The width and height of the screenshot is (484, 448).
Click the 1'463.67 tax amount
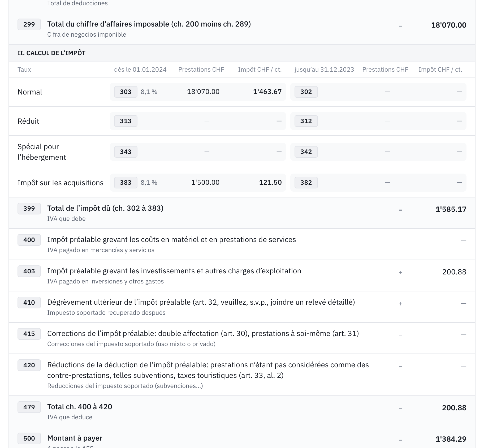tap(267, 92)
